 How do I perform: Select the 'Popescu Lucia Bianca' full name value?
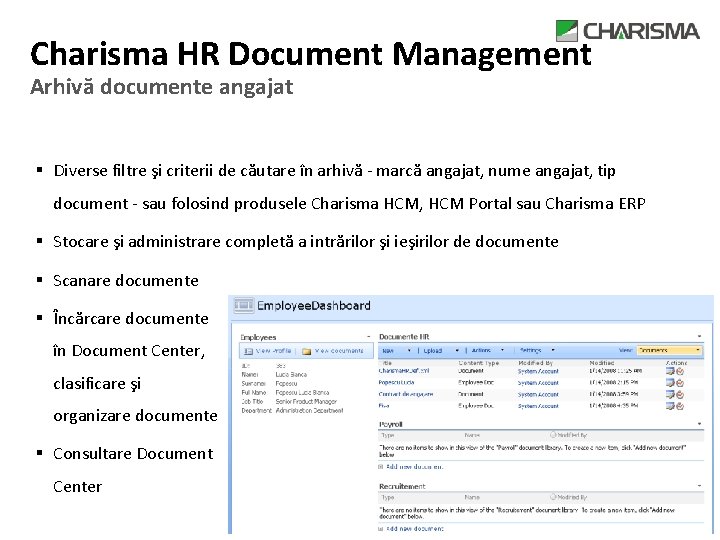pos(302,393)
